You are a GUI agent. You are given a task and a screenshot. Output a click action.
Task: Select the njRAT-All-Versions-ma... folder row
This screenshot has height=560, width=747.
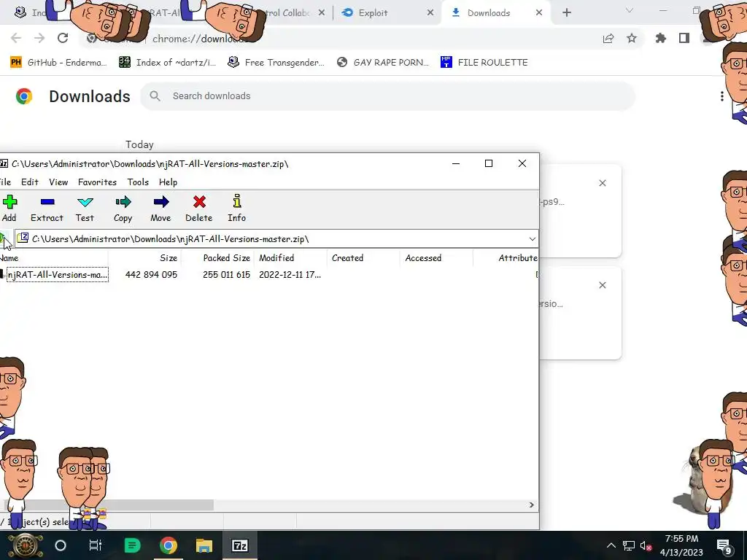coord(57,275)
